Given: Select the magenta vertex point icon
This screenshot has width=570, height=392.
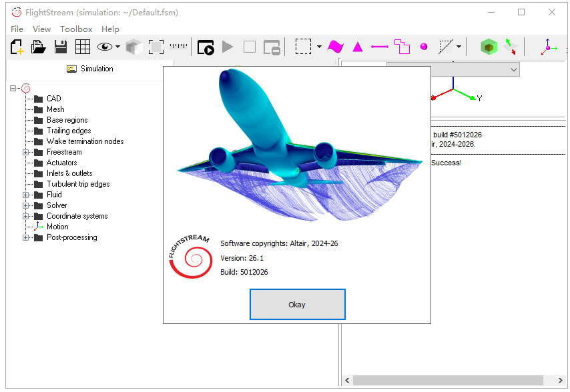Looking at the screenshot, I should tap(424, 47).
